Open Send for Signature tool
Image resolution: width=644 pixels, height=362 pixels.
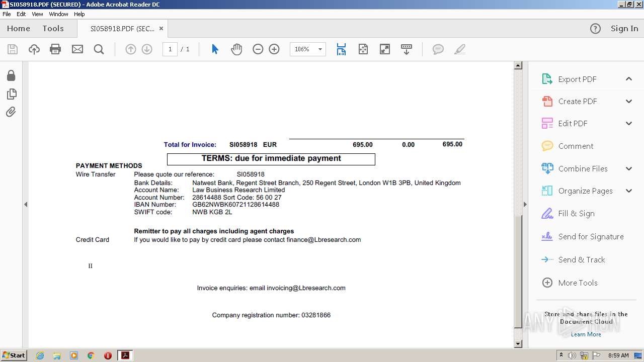582,236
